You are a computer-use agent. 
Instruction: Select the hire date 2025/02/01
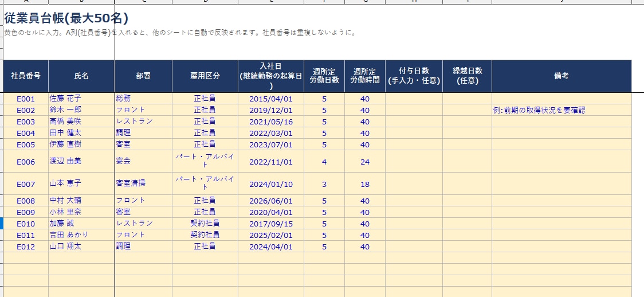(270, 236)
